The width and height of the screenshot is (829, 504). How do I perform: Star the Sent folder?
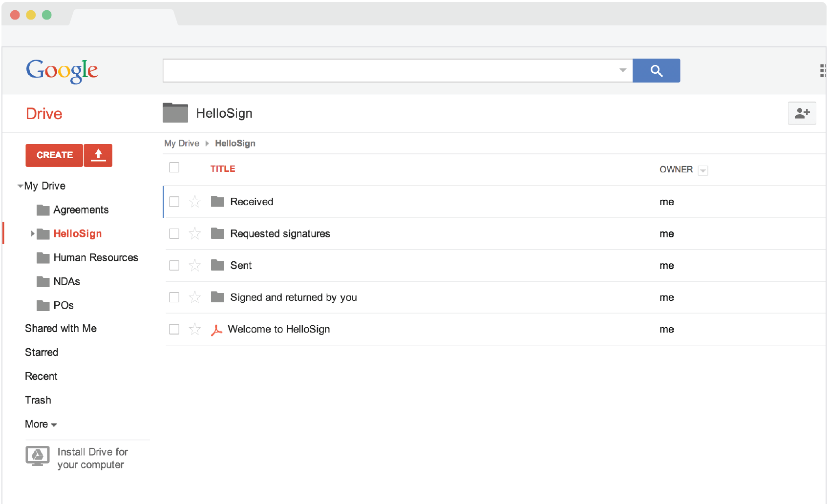pyautogui.click(x=195, y=265)
